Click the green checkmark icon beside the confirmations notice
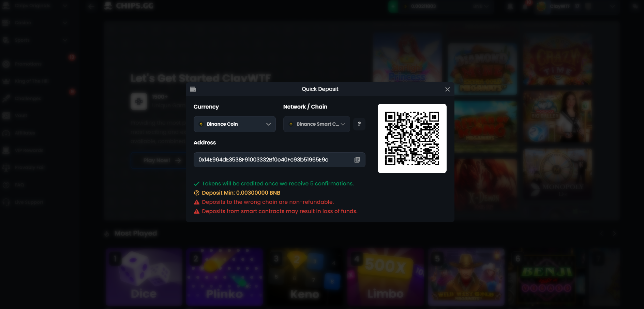This screenshot has height=309, width=644. (x=197, y=184)
